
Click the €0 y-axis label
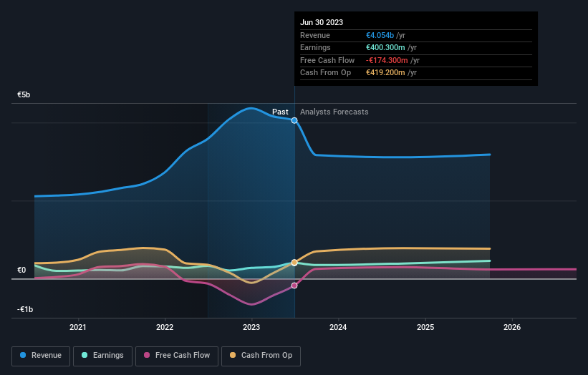point(21,270)
